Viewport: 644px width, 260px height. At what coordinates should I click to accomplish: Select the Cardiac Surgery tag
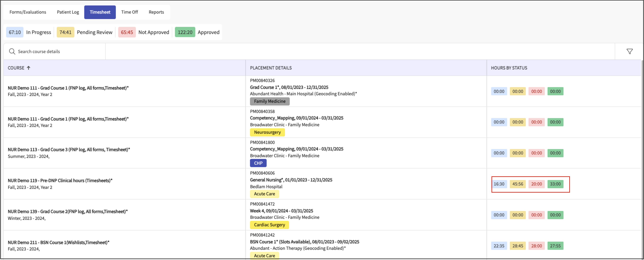269,225
